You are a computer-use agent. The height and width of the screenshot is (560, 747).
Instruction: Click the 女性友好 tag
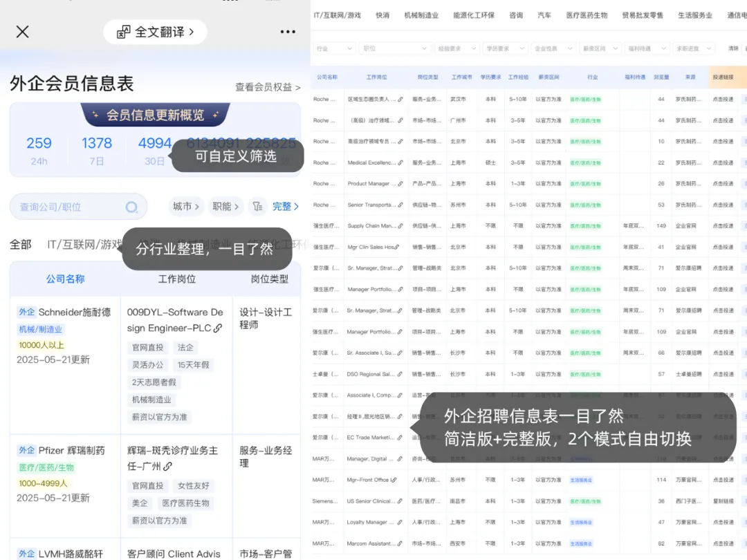point(194,486)
